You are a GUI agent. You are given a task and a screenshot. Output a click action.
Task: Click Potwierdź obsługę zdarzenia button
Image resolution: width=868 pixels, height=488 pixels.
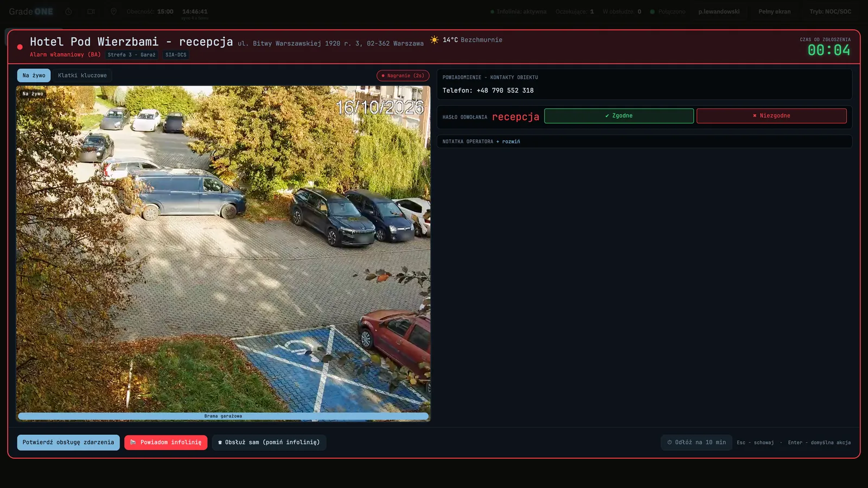click(68, 442)
